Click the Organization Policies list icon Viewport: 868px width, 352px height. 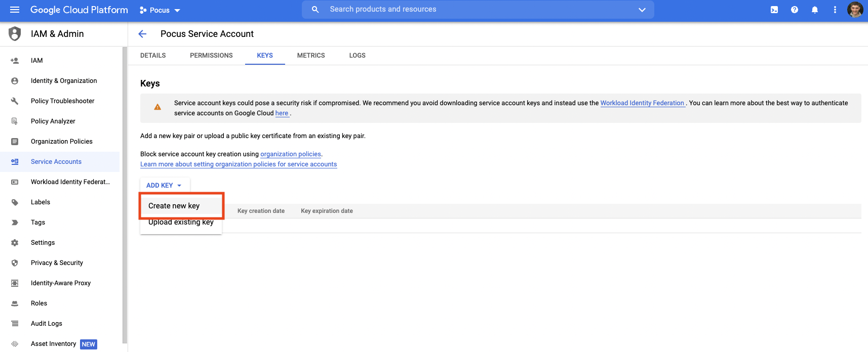tap(15, 142)
